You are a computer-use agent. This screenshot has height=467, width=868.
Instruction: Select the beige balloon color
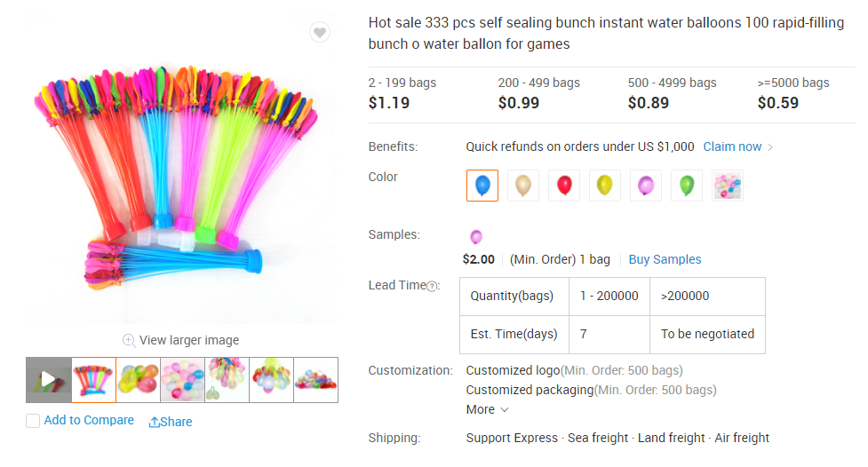click(523, 186)
